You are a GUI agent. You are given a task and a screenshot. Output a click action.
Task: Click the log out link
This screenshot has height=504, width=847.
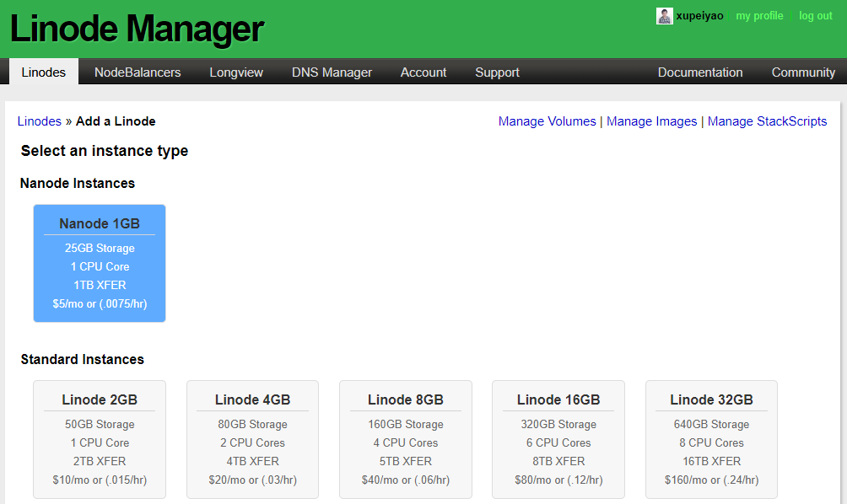point(816,16)
